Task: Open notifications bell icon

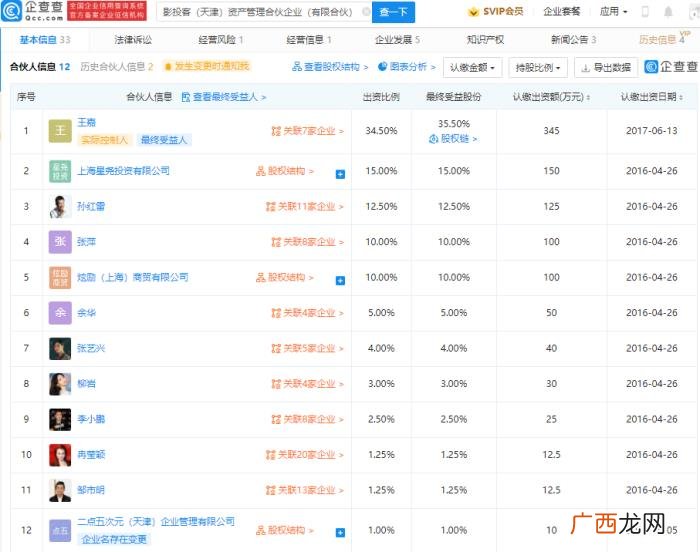Action: tap(668, 12)
